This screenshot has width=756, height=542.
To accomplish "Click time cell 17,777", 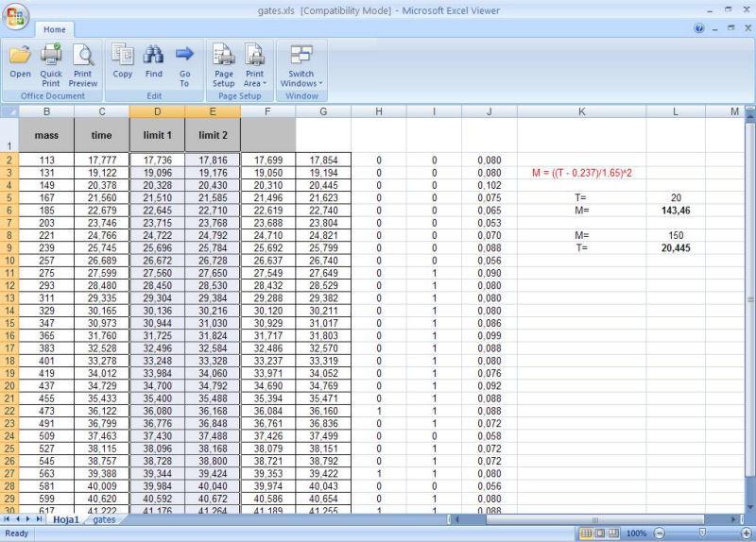I will tap(102, 160).
